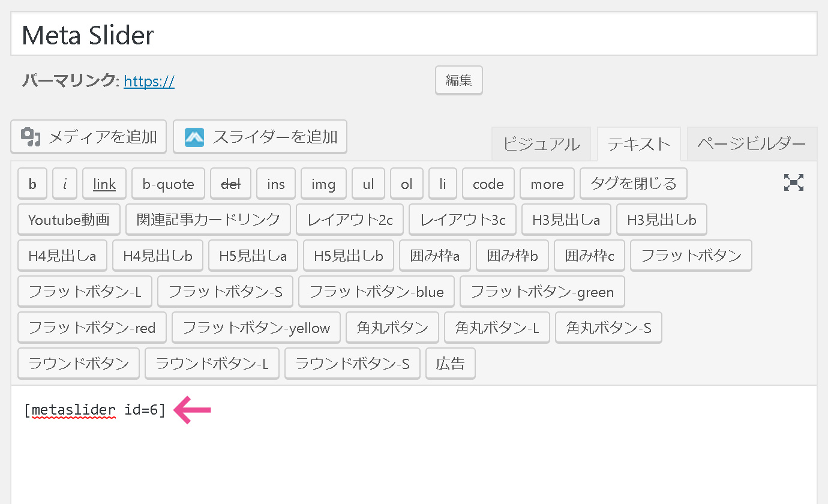
Task: Click into the Meta Slider title field
Action: tap(413, 35)
